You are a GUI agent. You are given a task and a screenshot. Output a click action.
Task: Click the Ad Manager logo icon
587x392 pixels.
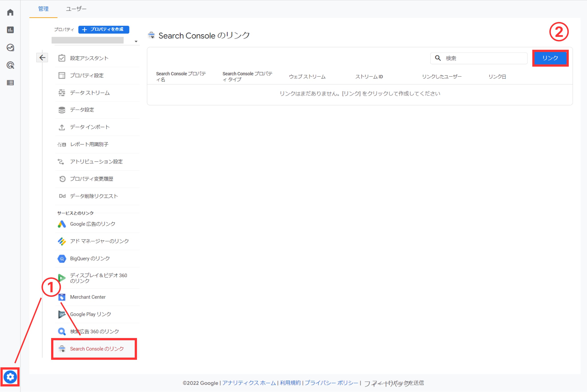coord(62,241)
